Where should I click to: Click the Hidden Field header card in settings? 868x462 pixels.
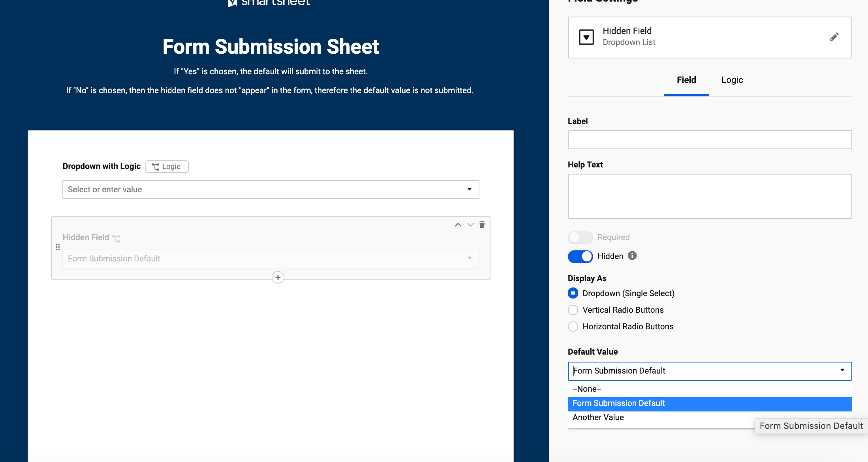[710, 38]
